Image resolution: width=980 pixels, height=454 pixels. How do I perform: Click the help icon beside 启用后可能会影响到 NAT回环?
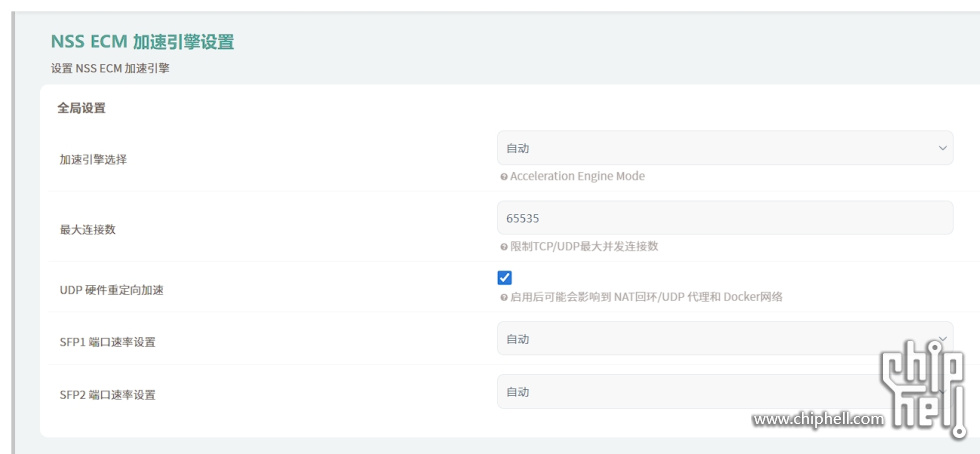(504, 298)
